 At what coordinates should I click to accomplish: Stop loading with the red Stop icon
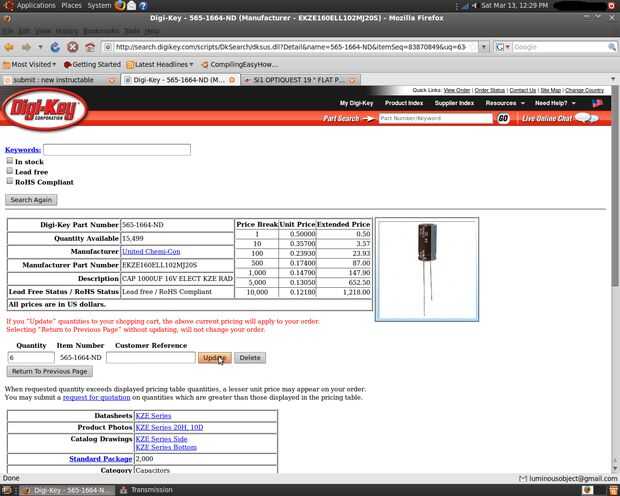point(73,47)
